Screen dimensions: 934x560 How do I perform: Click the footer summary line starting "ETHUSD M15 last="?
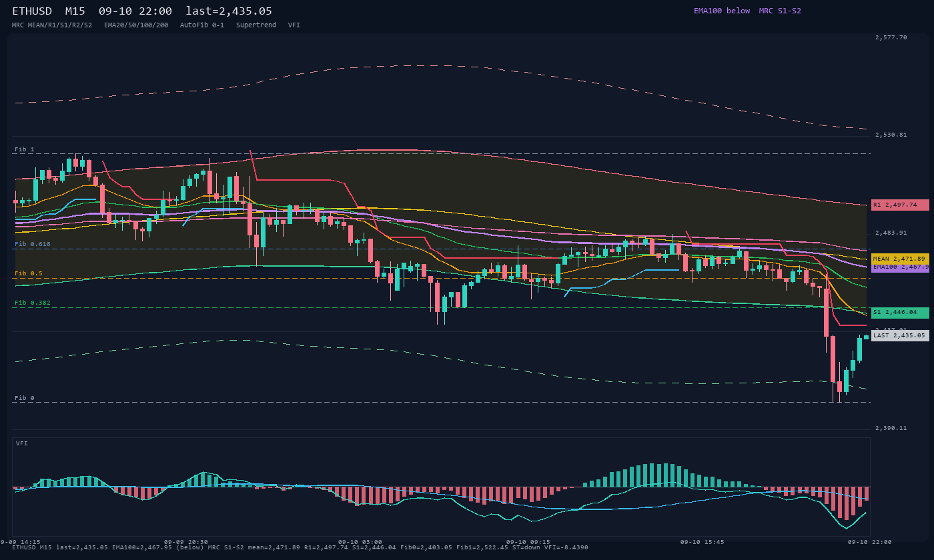pyautogui.click(x=300, y=547)
